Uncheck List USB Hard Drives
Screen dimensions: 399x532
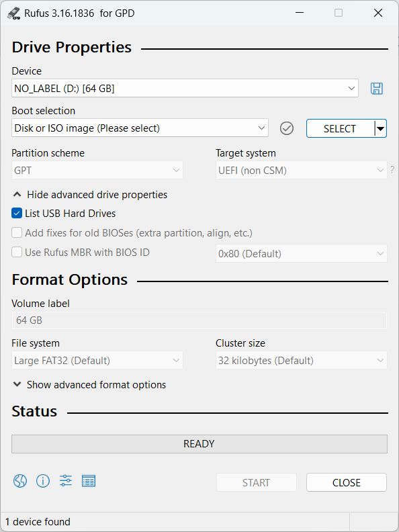point(17,213)
